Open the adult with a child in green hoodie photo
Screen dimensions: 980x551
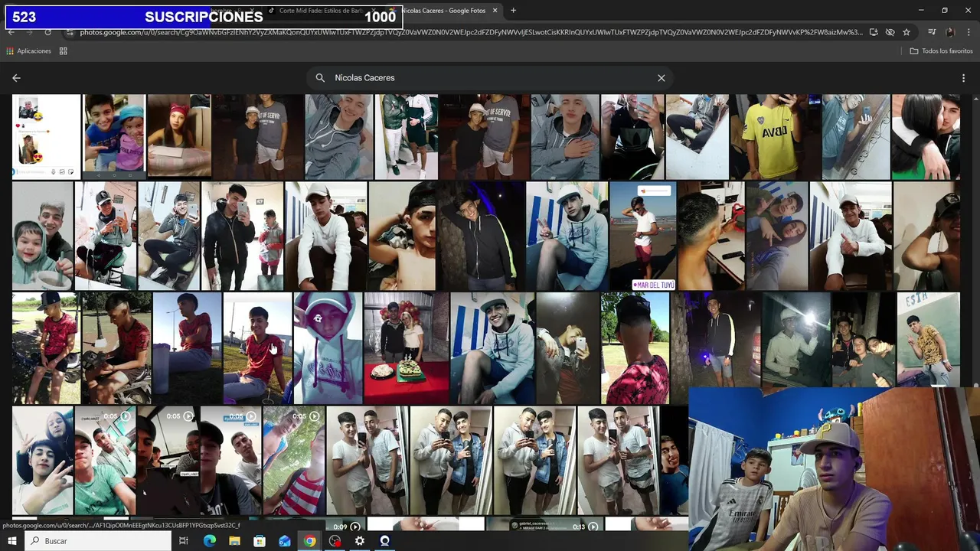(42, 236)
